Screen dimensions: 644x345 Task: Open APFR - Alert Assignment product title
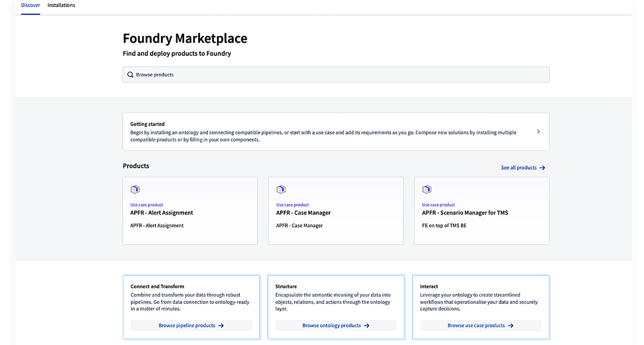pos(162,213)
